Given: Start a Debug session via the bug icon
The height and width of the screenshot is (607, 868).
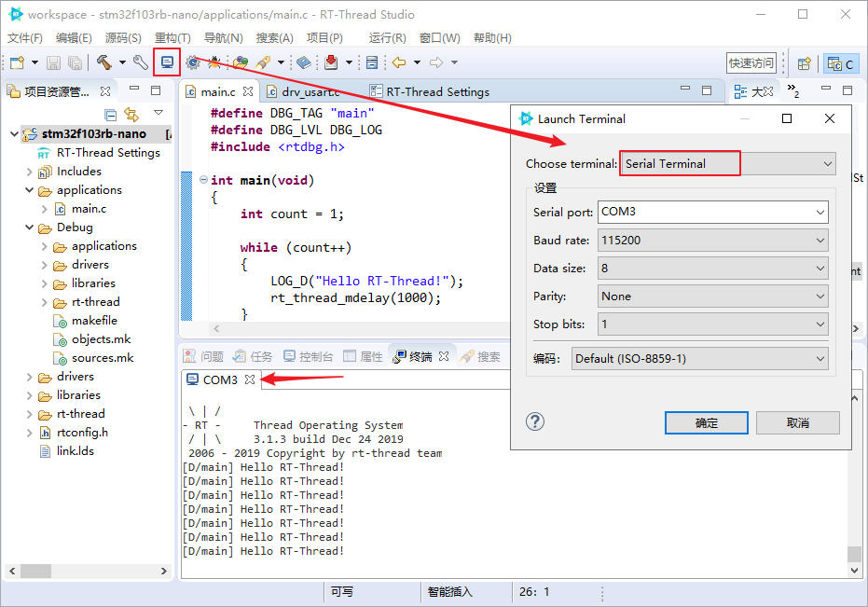Looking at the screenshot, I should pos(214,62).
